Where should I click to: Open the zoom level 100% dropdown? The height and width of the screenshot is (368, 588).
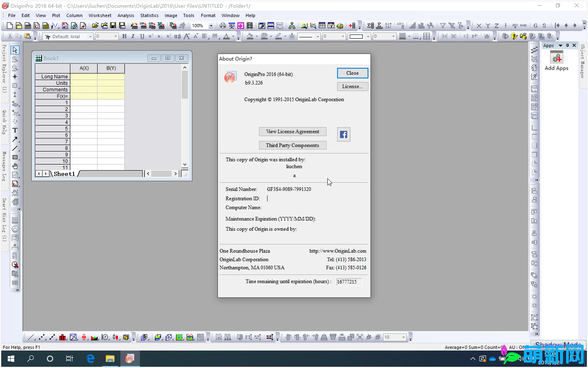(x=211, y=26)
